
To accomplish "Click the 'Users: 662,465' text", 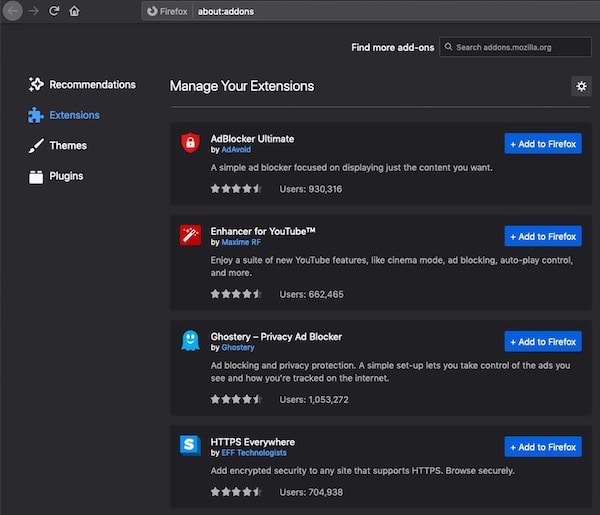I will [x=311, y=294].
